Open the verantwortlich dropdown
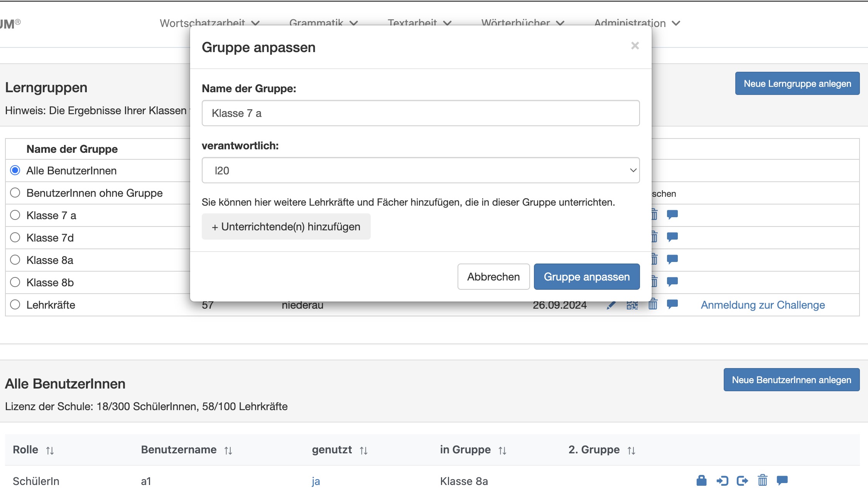Viewport: 868px width, 490px height. tap(420, 170)
